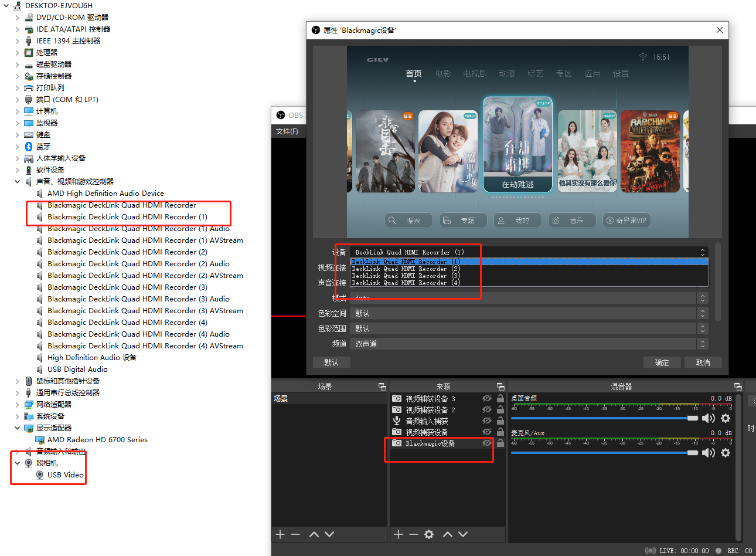Select DeckLink Quad HDMI Recorder (1) in the dropdown list
Screen dimensions: 756x556
point(529,262)
